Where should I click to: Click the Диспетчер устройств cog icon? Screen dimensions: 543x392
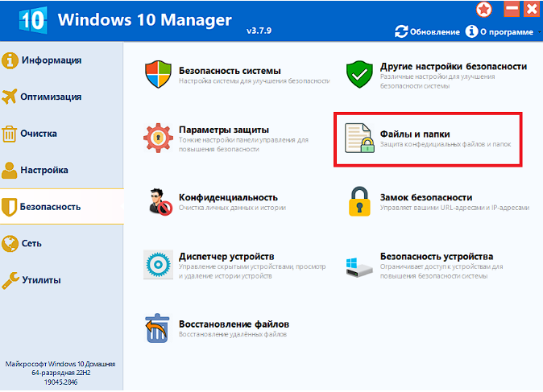click(158, 265)
